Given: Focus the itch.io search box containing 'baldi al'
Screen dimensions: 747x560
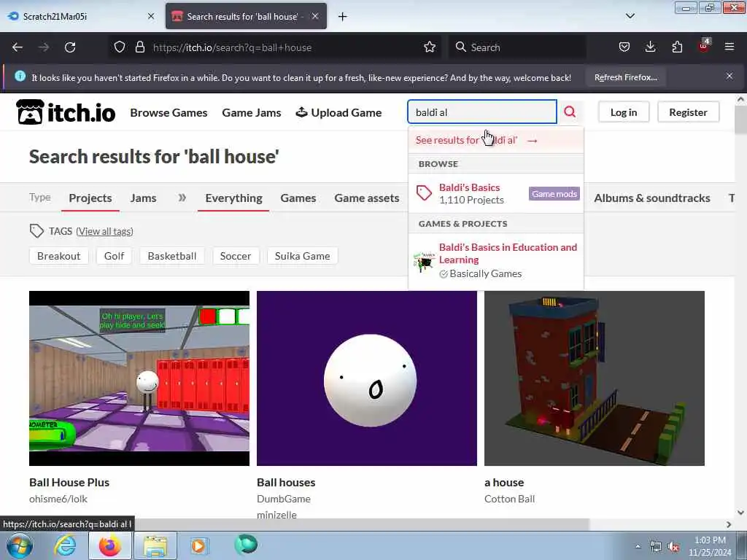Looking at the screenshot, I should pyautogui.click(x=481, y=112).
